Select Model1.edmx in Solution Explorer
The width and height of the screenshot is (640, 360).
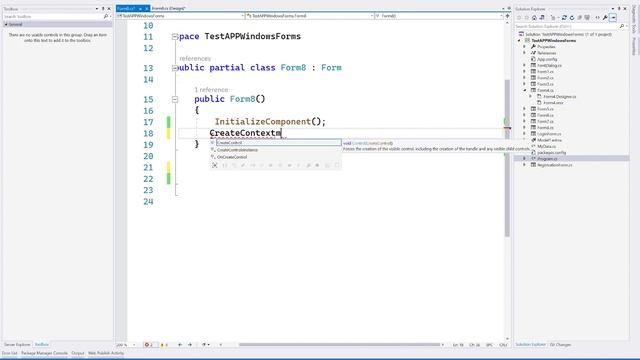click(550, 140)
